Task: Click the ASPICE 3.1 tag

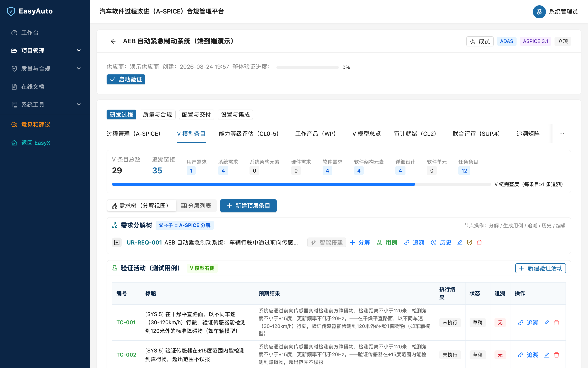Action: [536, 41]
